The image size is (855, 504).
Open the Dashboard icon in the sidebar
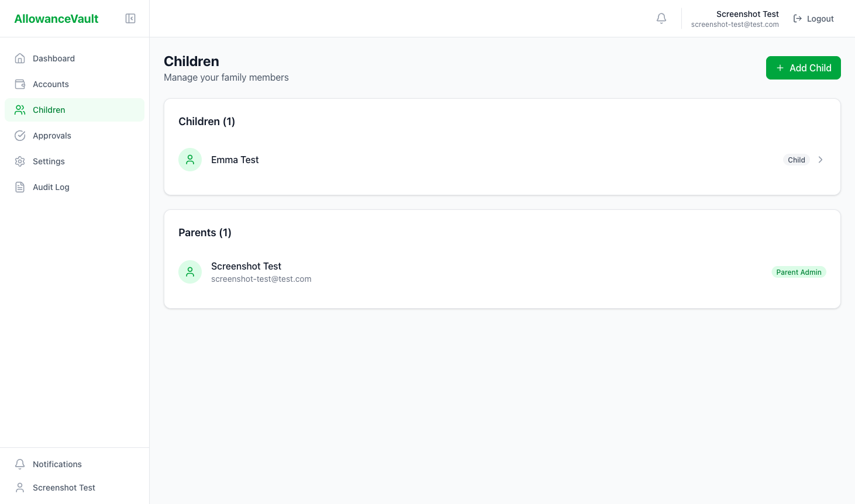pos(20,58)
